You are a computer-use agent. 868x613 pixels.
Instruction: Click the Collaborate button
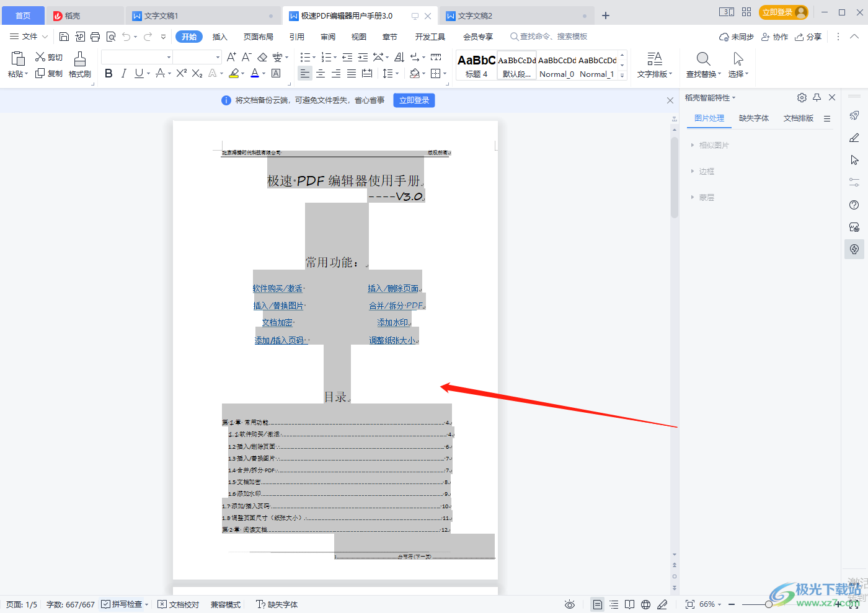pos(774,37)
